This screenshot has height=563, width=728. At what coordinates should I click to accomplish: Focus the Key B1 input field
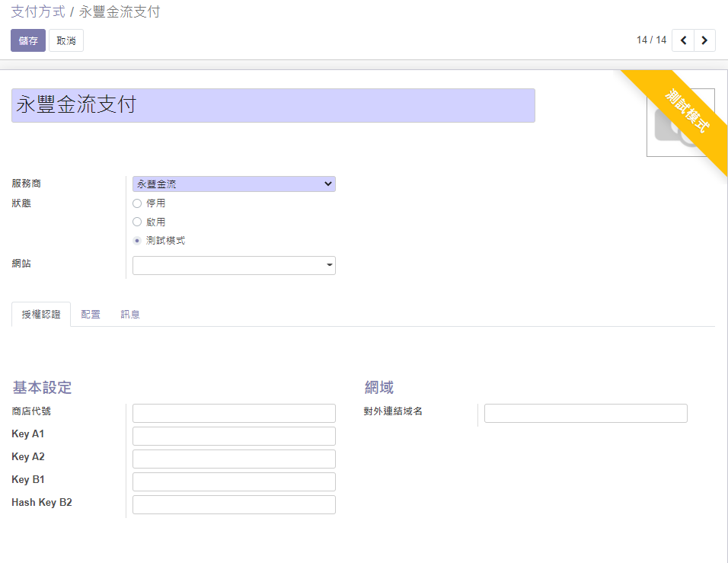234,481
